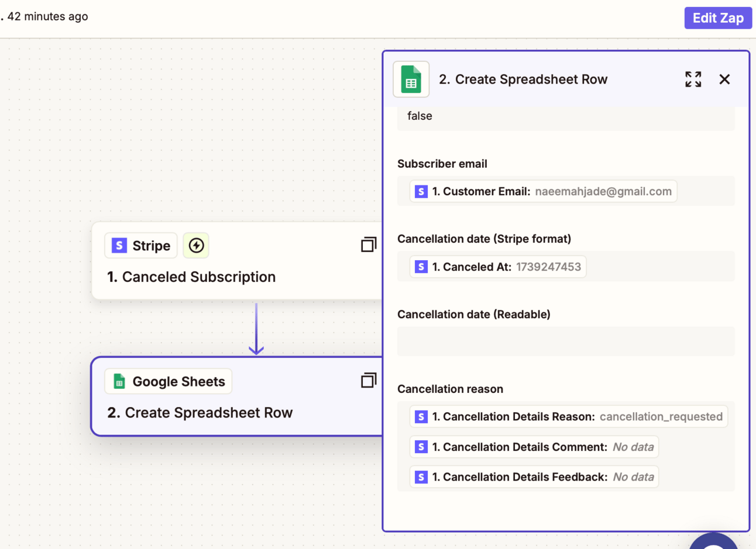Select the 2. Create Spreadsheet Row step
This screenshot has height=549, width=756.
point(237,396)
